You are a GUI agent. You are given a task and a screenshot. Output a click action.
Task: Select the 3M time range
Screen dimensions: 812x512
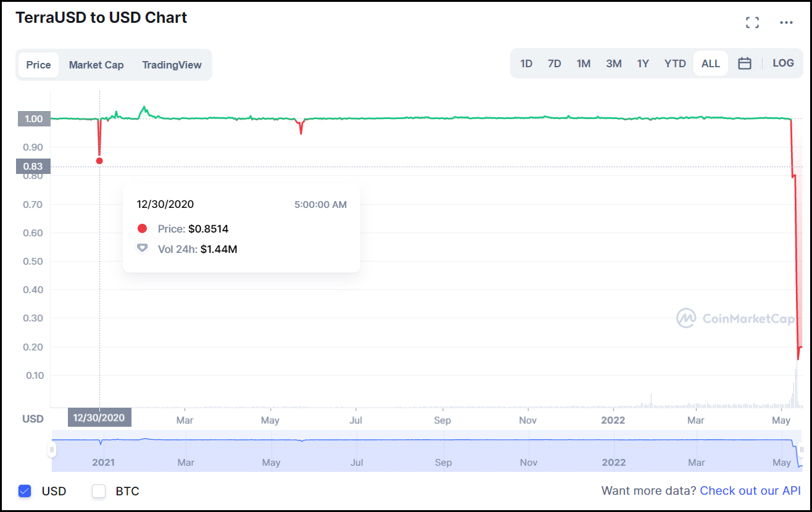(614, 64)
